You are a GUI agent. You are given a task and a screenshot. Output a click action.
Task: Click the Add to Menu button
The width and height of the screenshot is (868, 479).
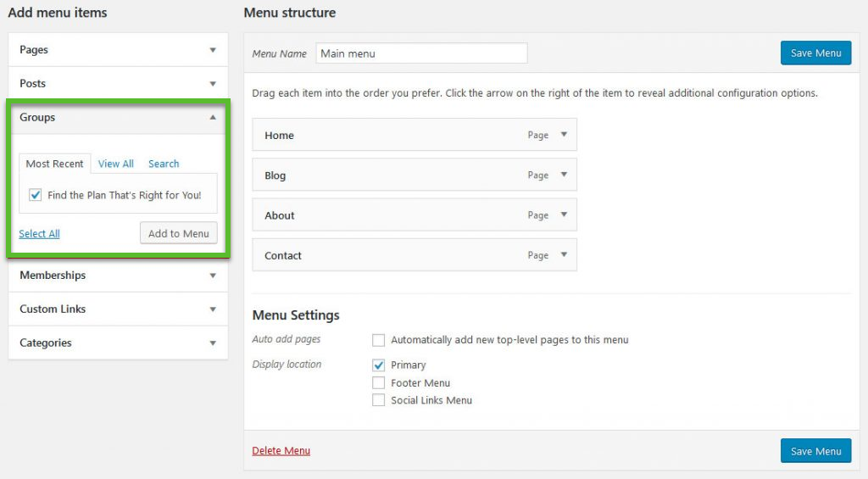click(178, 233)
